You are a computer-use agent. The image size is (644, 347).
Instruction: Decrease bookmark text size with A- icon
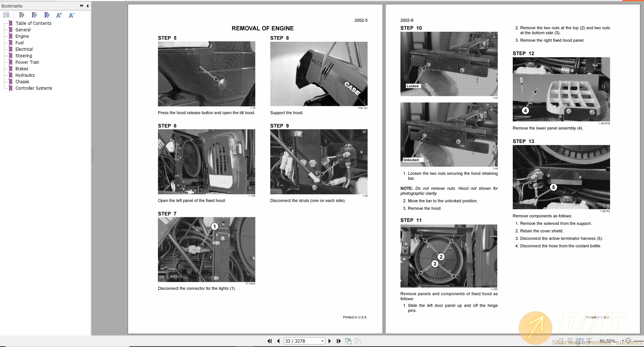point(71,15)
